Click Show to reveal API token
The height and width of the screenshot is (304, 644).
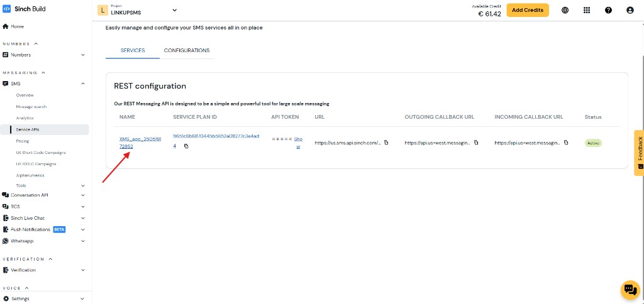298,143
